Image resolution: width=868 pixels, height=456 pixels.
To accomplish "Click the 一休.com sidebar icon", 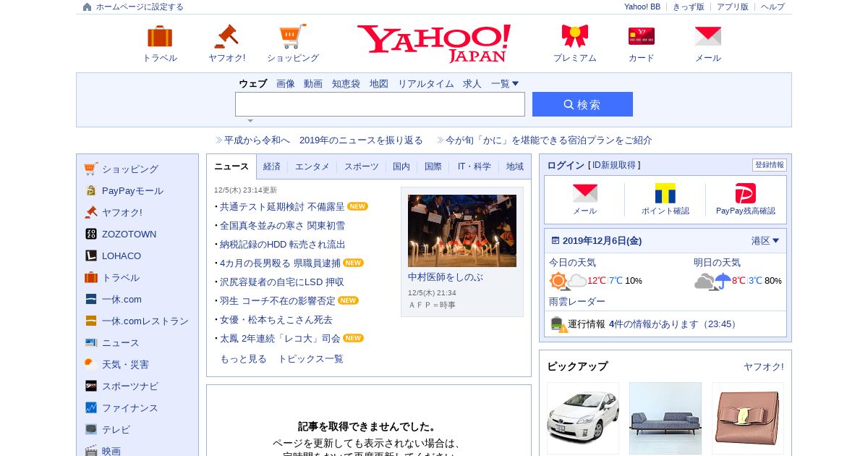I will (90, 299).
